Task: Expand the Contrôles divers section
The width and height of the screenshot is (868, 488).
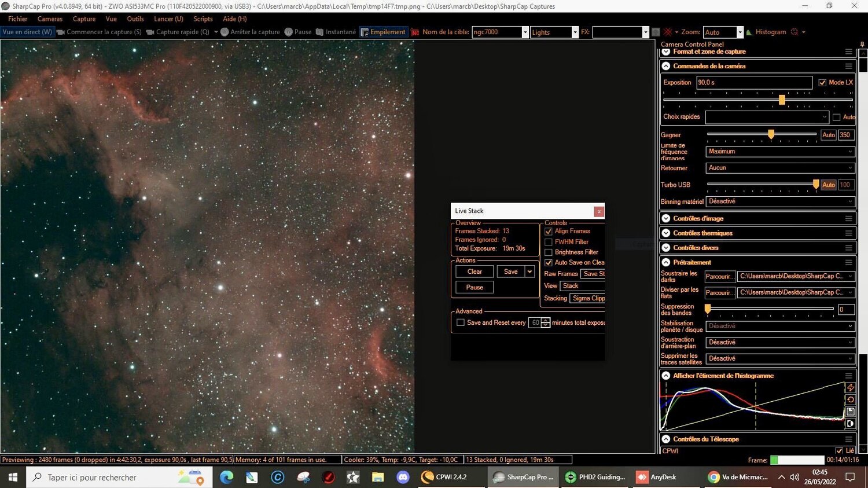Action: [x=666, y=247]
